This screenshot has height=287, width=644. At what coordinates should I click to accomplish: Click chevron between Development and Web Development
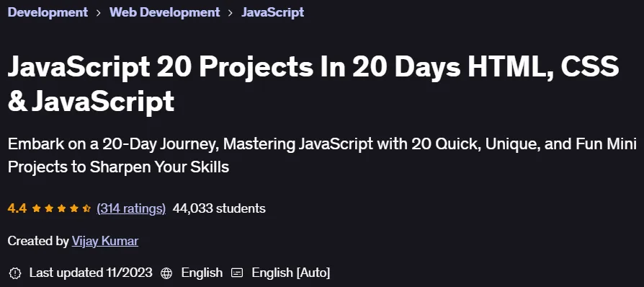tap(99, 13)
